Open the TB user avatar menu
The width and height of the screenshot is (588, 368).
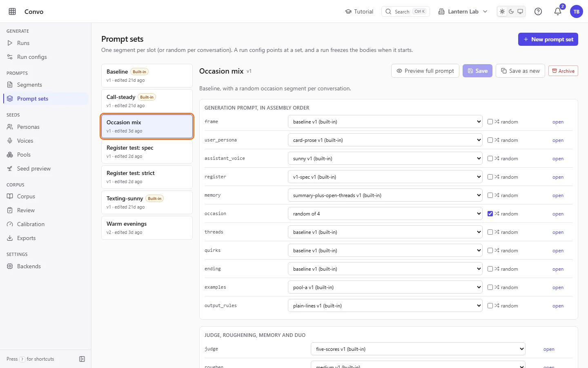(x=577, y=11)
